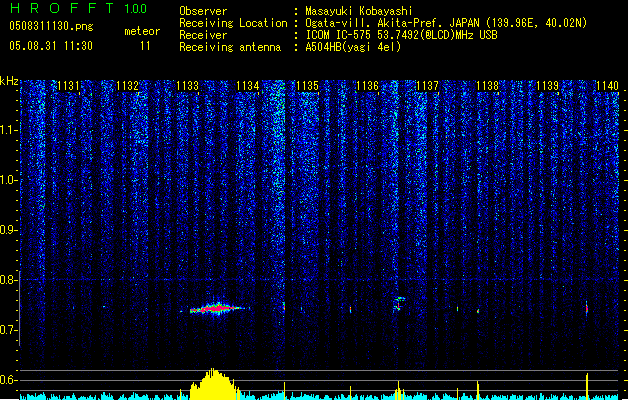629x400 pixels.
Task: Click the meteor echo blip near 1140
Action: pos(586,309)
